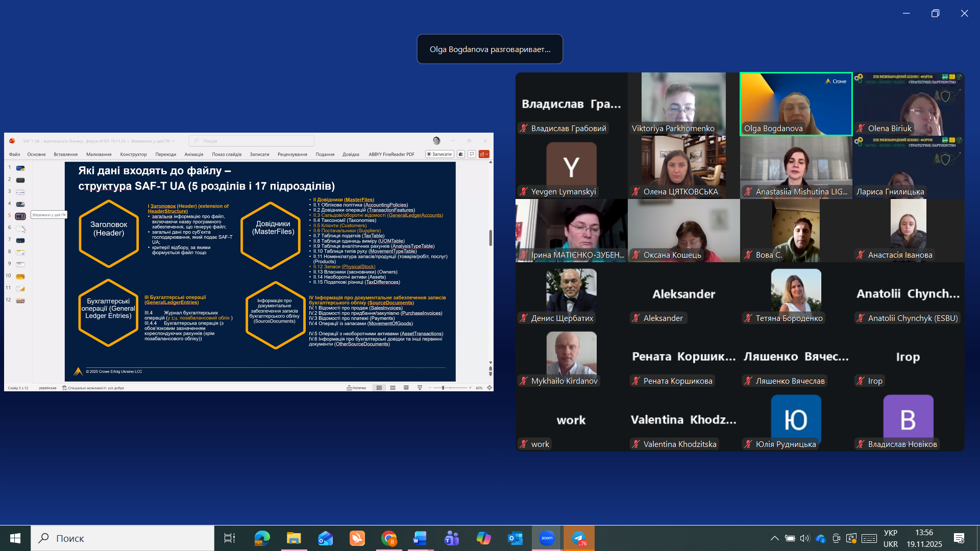The width and height of the screenshot is (980, 551).
Task: Click the Slide Sorter view icon
Action: (x=393, y=388)
